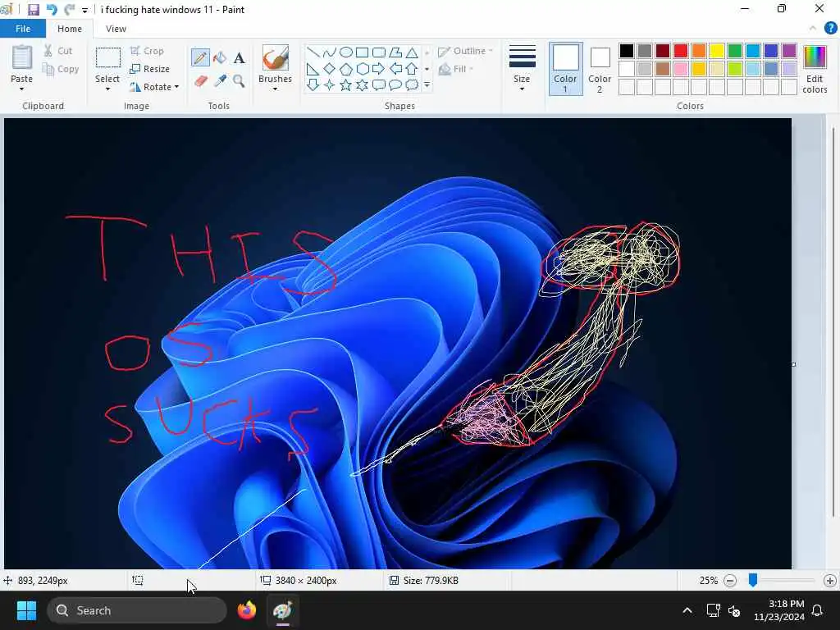The image size is (840, 630).
Task: Choose the Curve shape
Action: (x=330, y=52)
